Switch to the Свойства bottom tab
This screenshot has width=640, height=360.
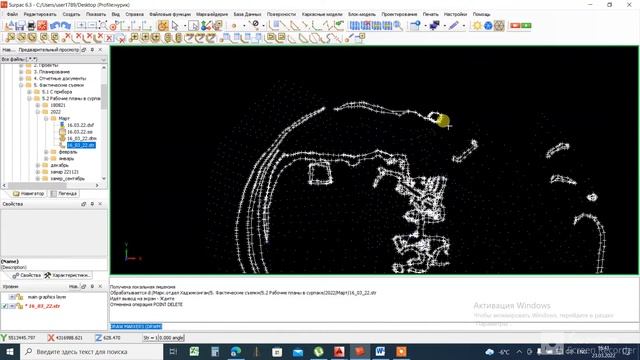(27, 275)
